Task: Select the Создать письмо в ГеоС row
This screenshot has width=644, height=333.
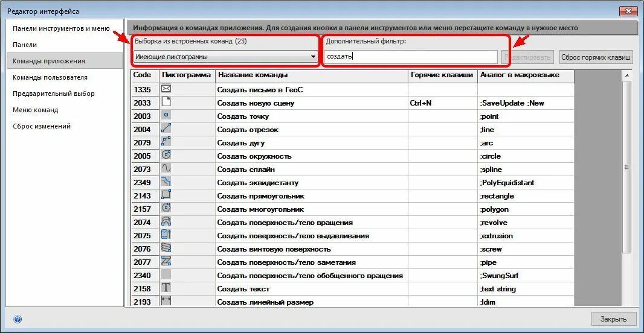Action: click(352, 90)
